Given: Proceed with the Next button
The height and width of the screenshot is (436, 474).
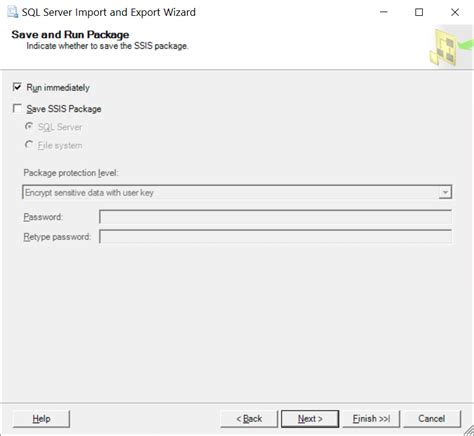Looking at the screenshot, I should click(x=310, y=419).
